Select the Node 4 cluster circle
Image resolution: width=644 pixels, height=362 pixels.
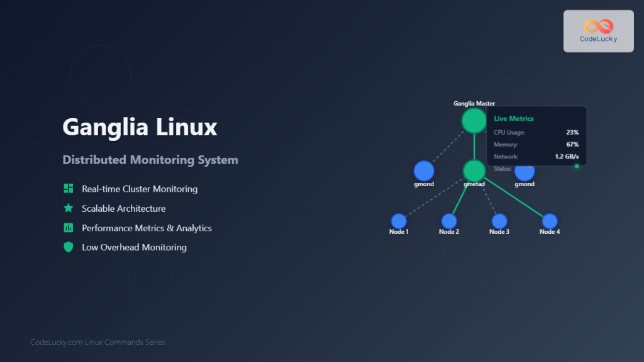pos(549,221)
